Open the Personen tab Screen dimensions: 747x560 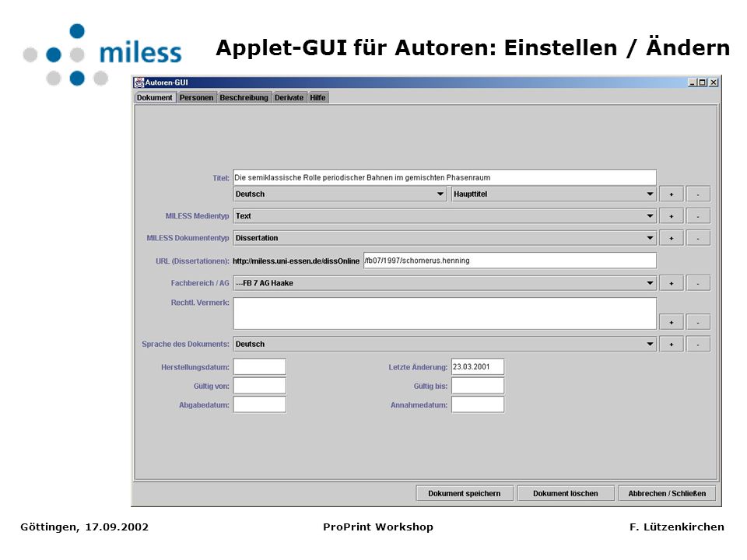[196, 98]
